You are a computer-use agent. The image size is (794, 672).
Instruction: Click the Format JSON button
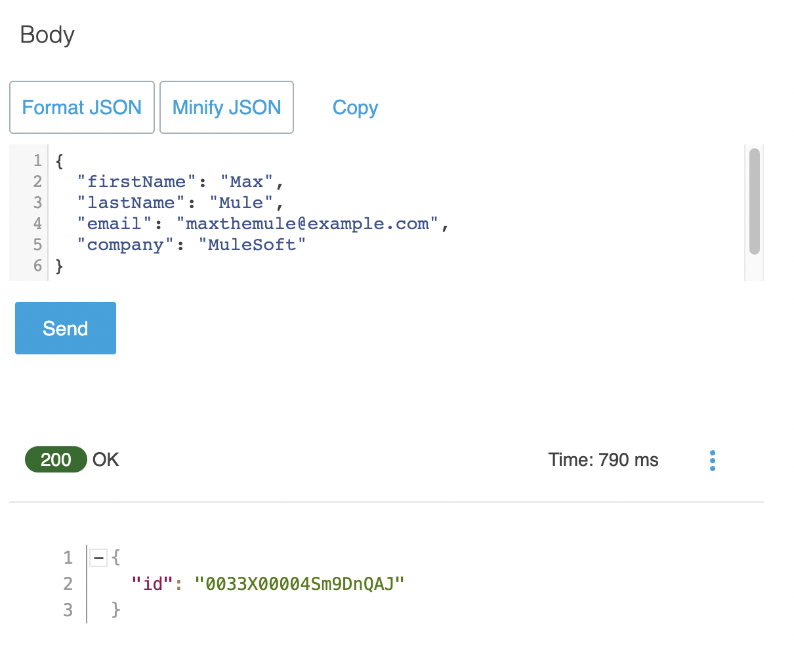pos(82,108)
